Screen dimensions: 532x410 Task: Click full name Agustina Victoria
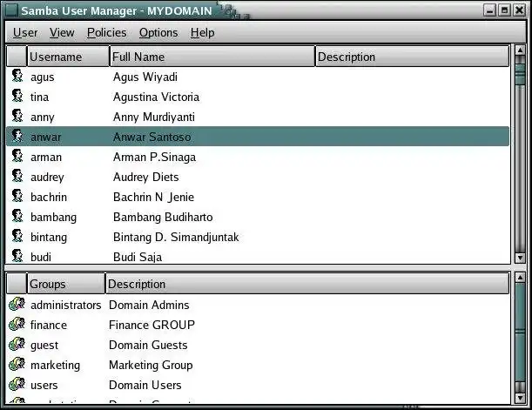pyautogui.click(x=156, y=97)
